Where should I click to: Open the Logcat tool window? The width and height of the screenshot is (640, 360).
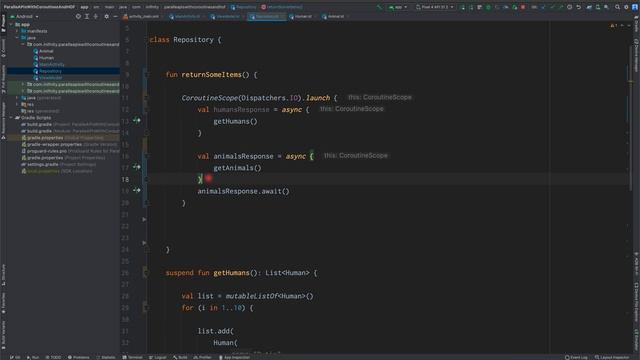[158, 357]
